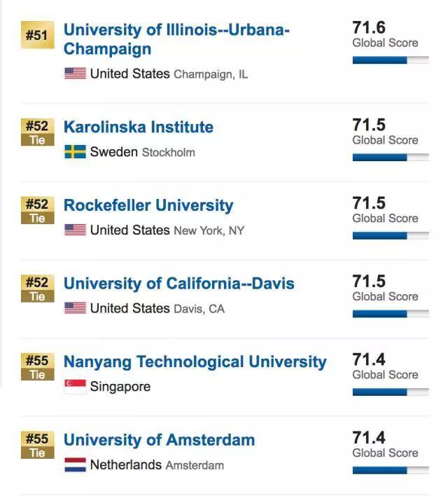Click the Singapore flag icon
Viewport: 448px width, 496px height.
click(x=75, y=387)
